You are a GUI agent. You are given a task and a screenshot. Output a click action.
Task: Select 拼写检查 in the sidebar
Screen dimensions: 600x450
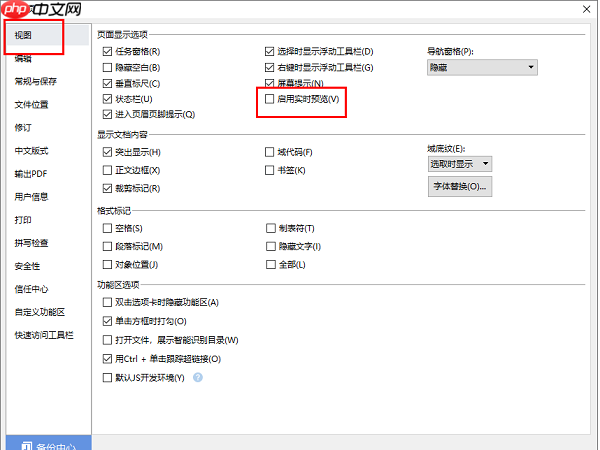(x=31, y=243)
